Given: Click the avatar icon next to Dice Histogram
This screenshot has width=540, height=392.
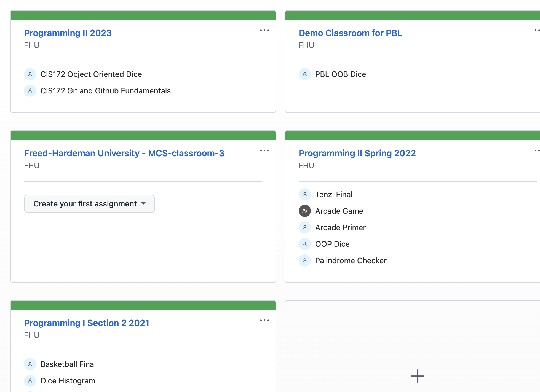Looking at the screenshot, I should point(30,380).
